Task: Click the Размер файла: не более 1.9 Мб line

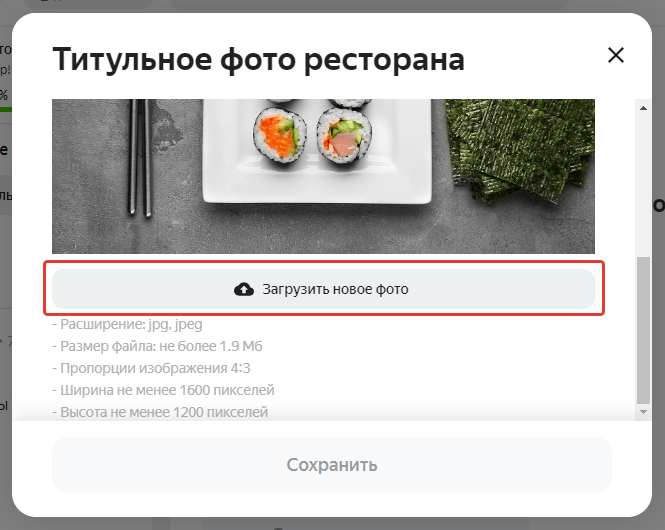Action: click(157, 346)
